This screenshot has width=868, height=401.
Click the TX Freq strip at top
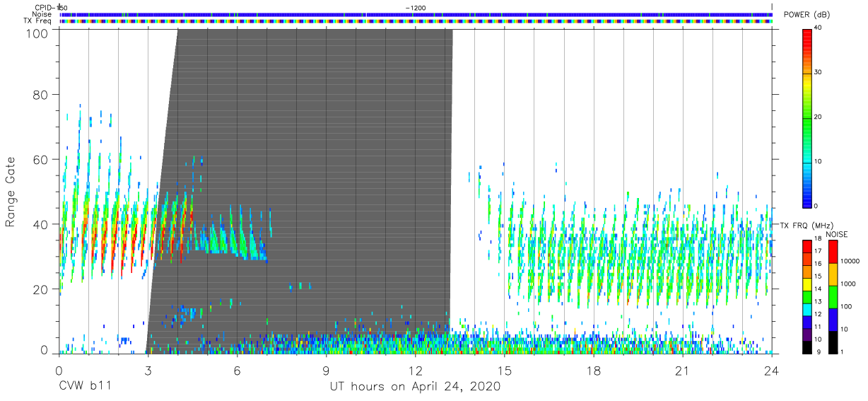[416, 21]
